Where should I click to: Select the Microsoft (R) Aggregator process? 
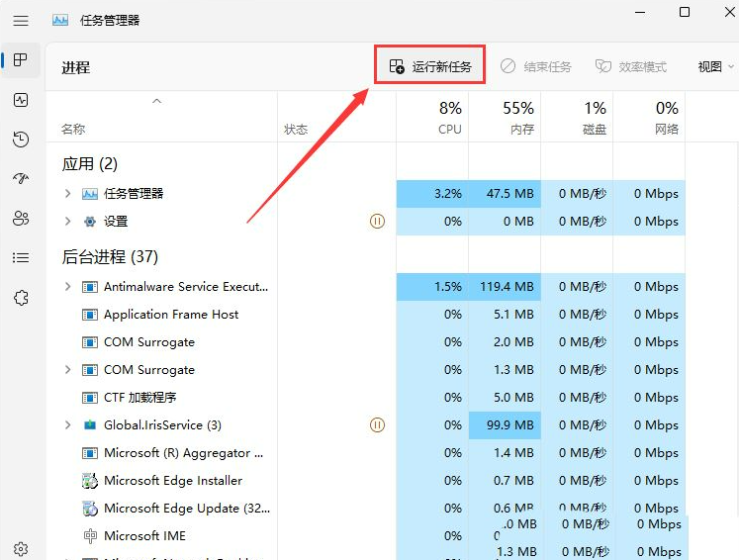[184, 453]
